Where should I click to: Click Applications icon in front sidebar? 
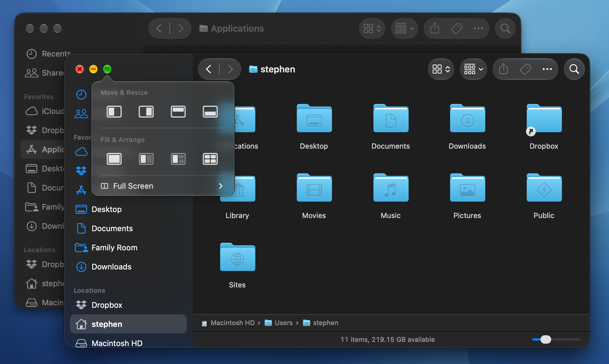coord(81,190)
